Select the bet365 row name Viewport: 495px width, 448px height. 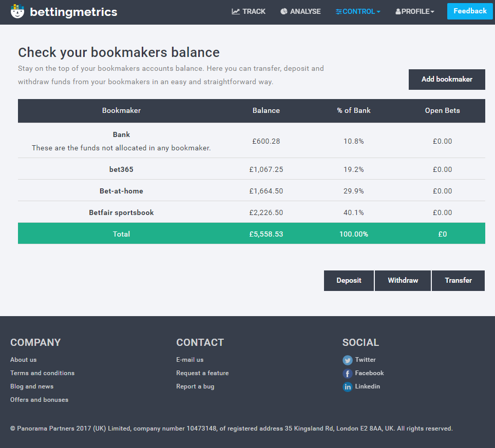121,169
